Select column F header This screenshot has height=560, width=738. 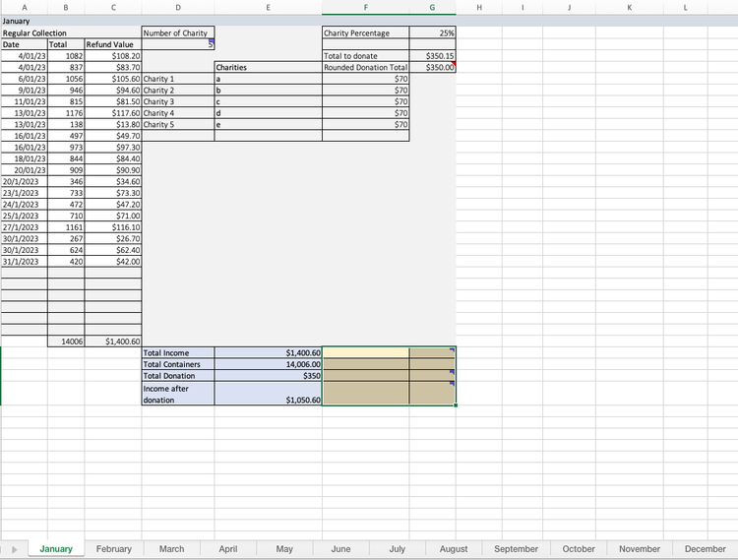click(366, 8)
